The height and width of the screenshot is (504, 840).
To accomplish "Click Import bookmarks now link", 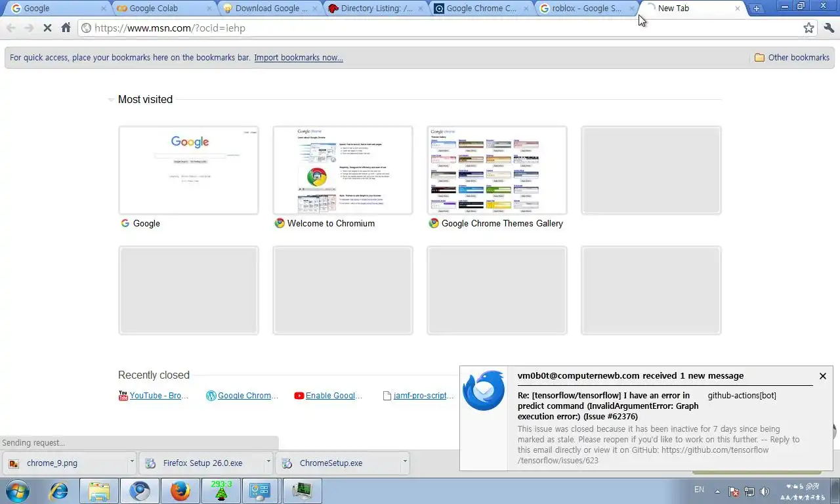I will [299, 57].
